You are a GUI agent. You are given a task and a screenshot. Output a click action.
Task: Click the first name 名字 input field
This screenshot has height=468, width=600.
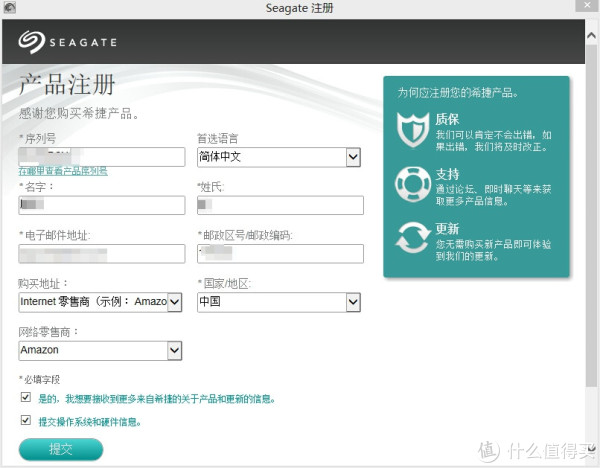(x=102, y=205)
